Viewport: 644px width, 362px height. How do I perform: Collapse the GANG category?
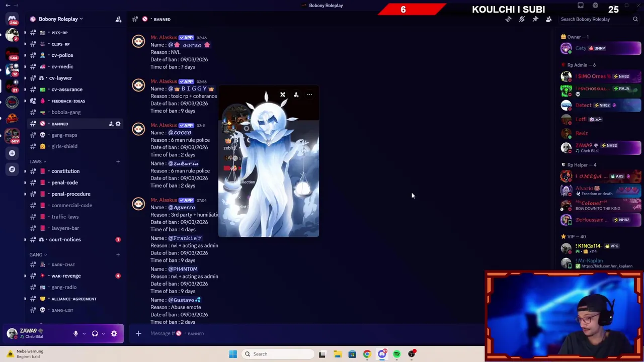coord(38,254)
